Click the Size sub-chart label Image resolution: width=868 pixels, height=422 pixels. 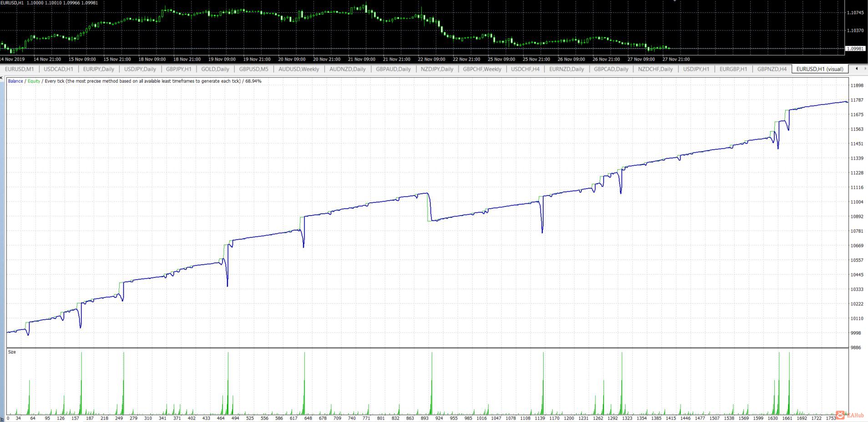tap(12, 352)
